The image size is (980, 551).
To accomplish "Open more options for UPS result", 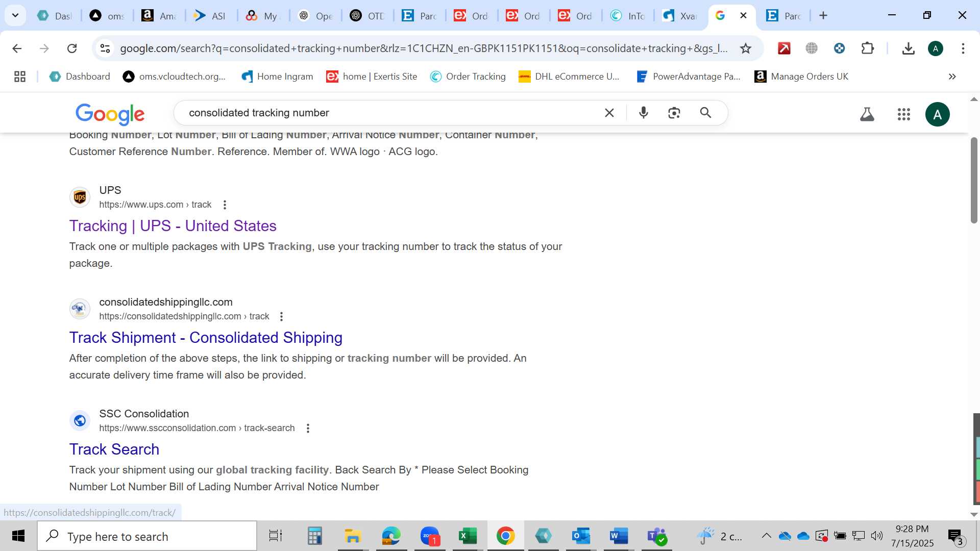I will tap(225, 205).
